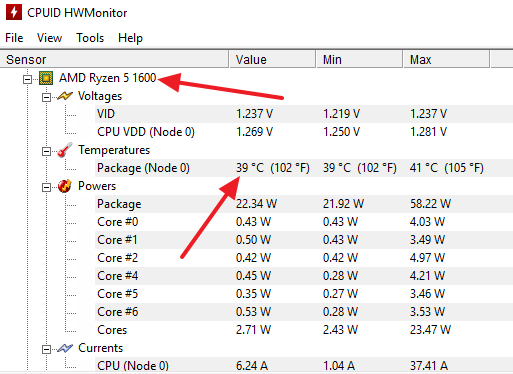Click the blue Currents wave icon
The width and height of the screenshot is (513, 374).
tap(65, 348)
